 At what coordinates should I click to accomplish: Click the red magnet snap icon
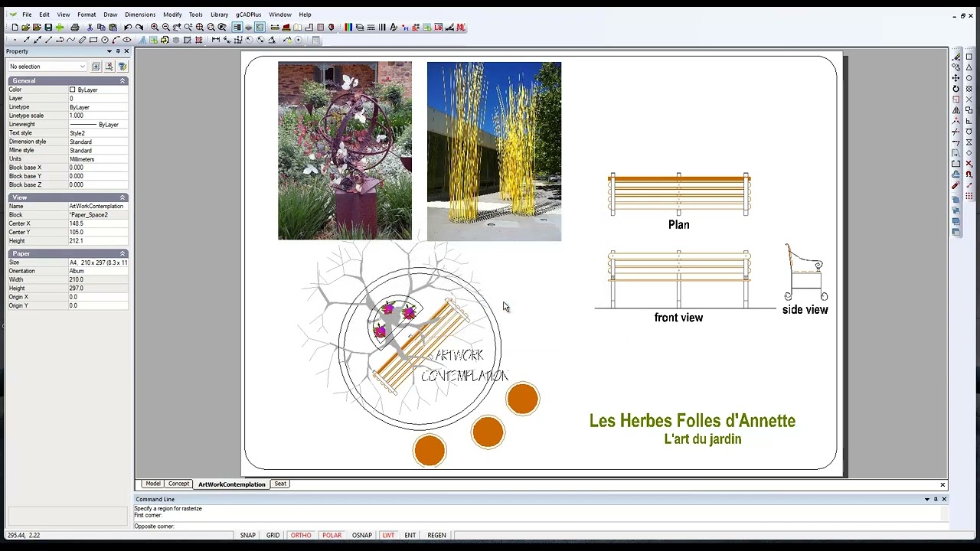pyautogui.click(x=969, y=174)
